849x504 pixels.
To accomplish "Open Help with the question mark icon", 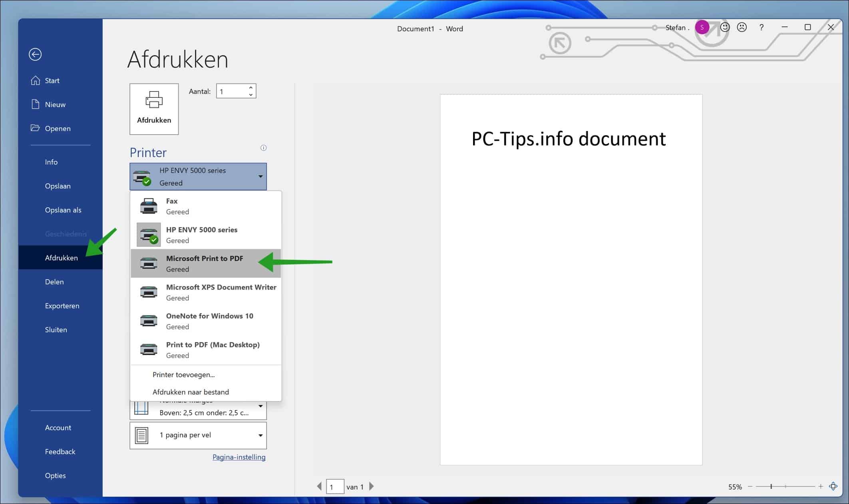I will point(762,27).
